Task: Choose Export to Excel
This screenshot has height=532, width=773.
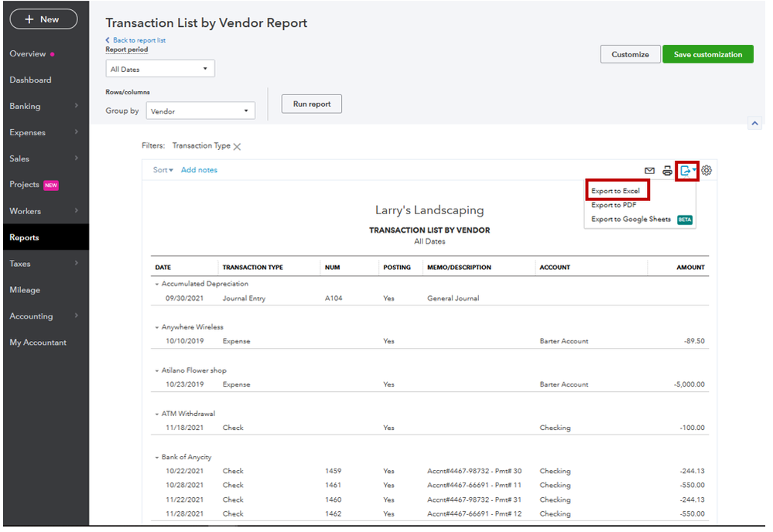Action: coord(615,191)
